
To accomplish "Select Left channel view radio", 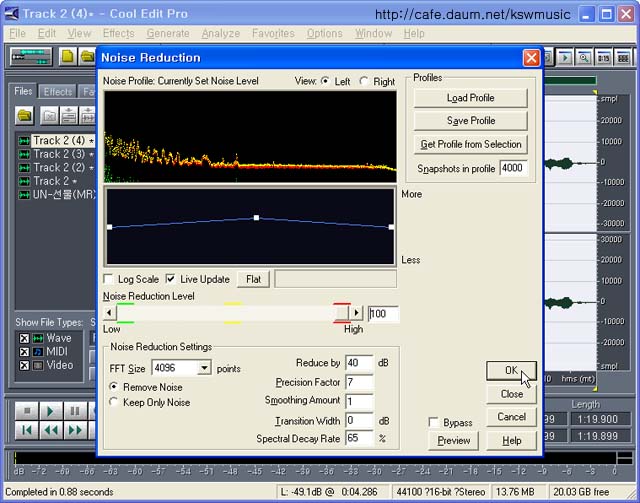I will (x=325, y=81).
